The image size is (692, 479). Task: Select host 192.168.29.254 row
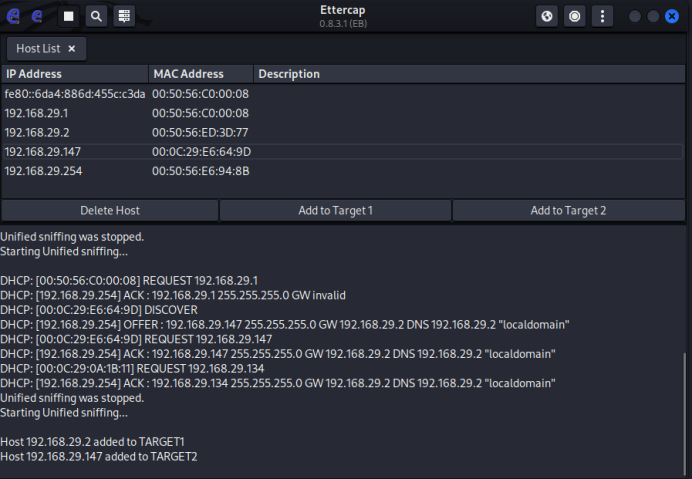pyautogui.click(x=343, y=171)
